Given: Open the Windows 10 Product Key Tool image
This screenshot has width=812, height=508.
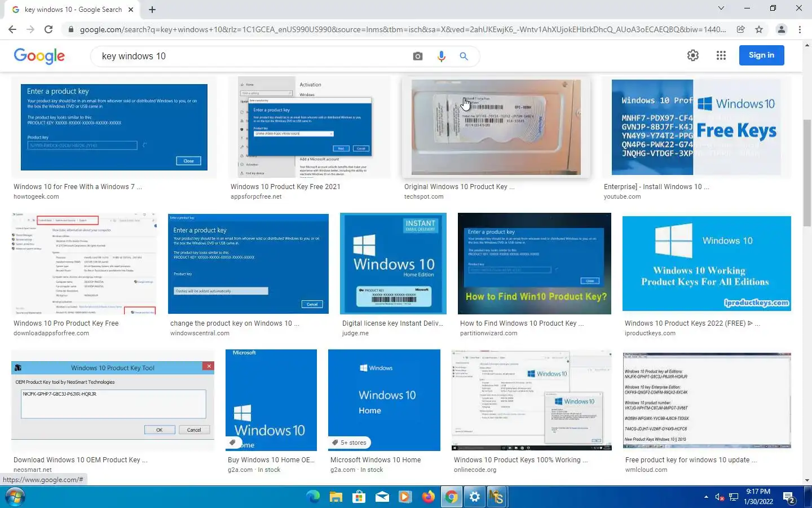Looking at the screenshot, I should 113,400.
